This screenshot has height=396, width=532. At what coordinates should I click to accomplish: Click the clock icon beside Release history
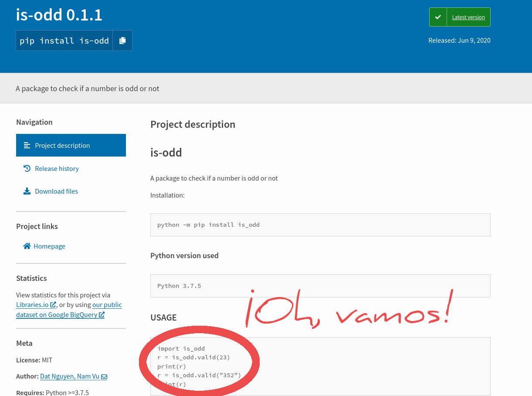(27, 168)
